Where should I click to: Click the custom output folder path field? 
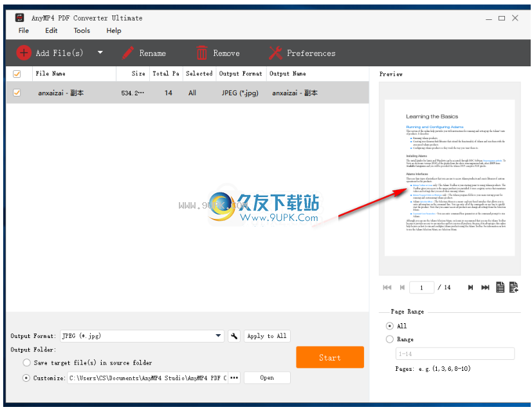click(x=148, y=378)
